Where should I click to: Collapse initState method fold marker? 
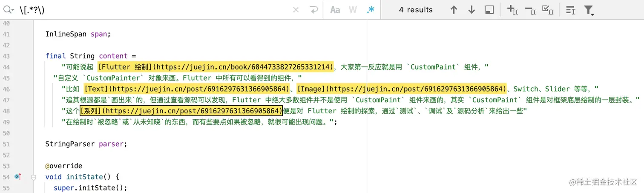34,177
